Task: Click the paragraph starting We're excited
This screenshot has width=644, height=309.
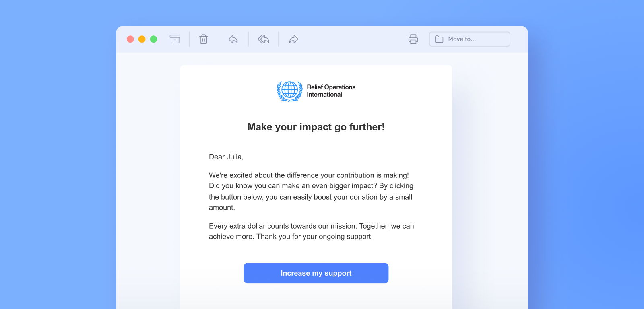Action: coord(311,192)
